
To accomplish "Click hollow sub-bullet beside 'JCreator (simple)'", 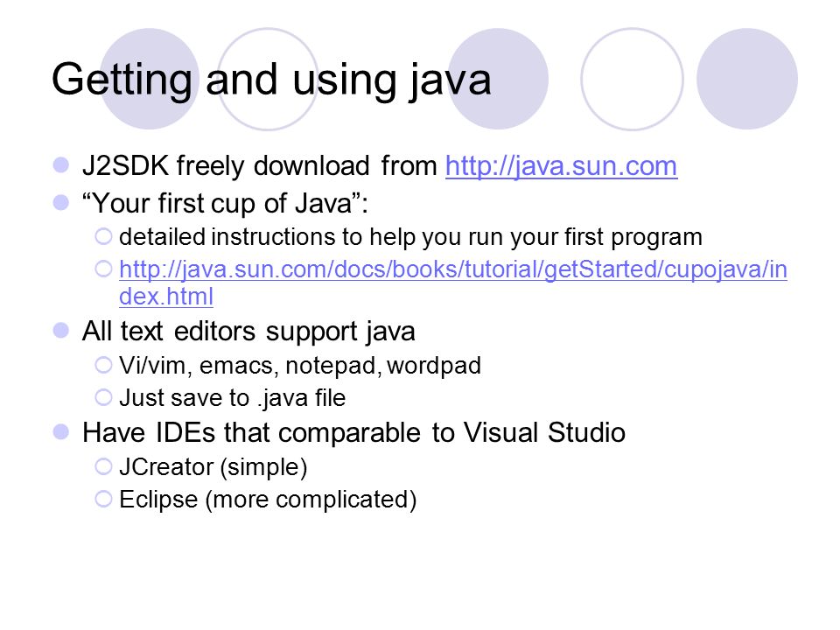I will (x=103, y=466).
